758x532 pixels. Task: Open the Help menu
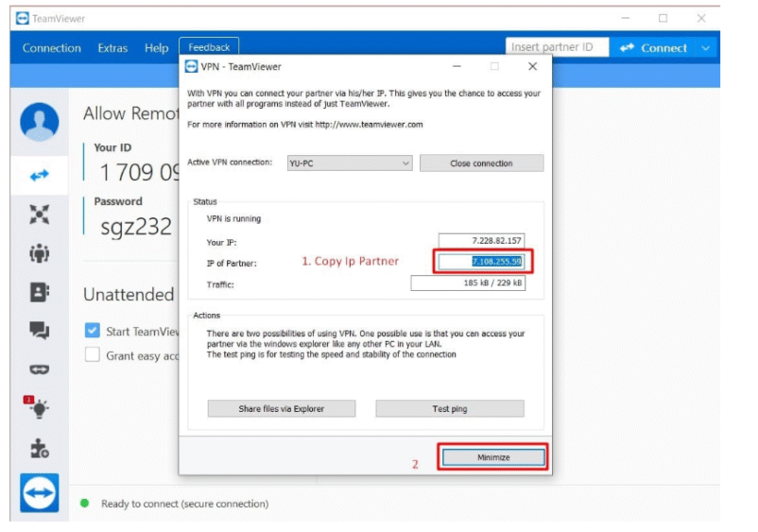pyautogui.click(x=157, y=48)
